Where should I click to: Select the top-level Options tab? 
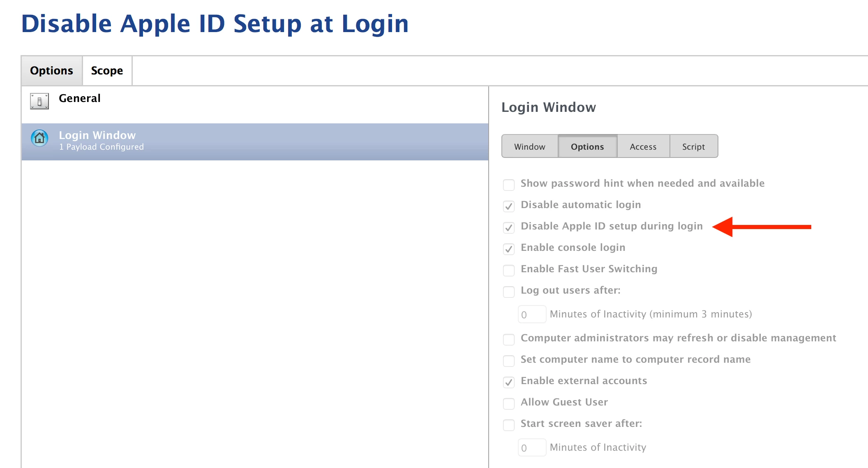click(51, 71)
